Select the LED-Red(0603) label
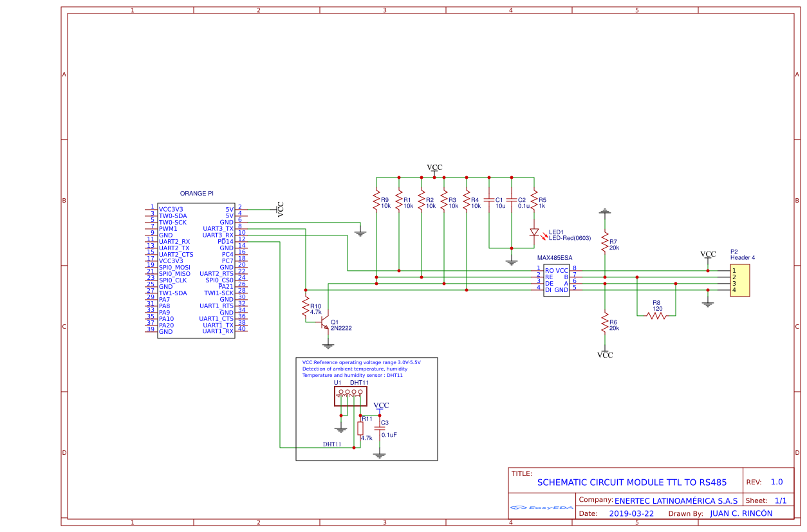This screenshot has height=532, width=807. [570, 239]
